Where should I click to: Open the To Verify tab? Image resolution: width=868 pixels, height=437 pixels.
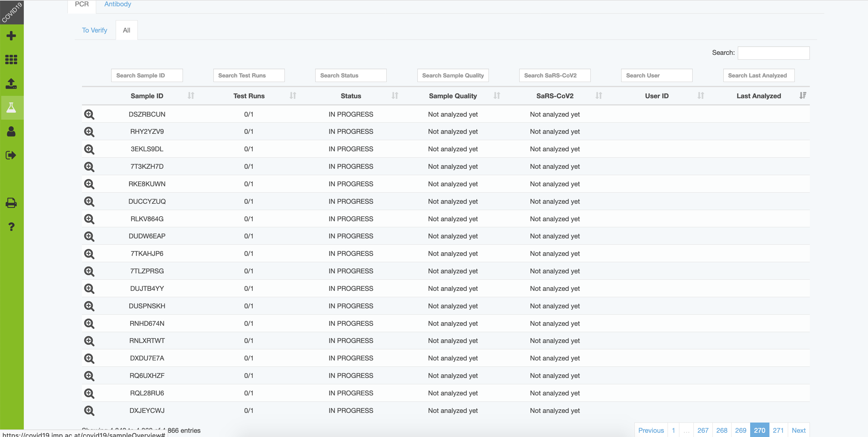[x=94, y=30]
